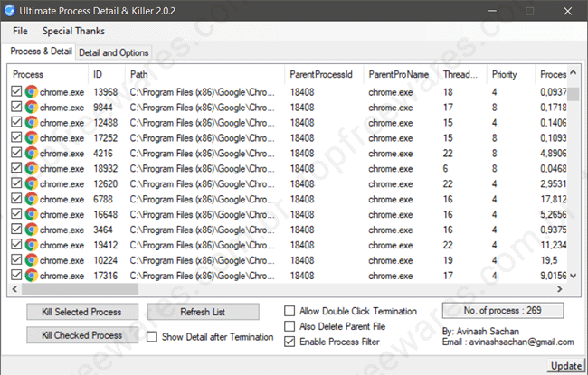Click the chrome icon for process 12488
The width and height of the screenshot is (588, 375).
(x=32, y=123)
